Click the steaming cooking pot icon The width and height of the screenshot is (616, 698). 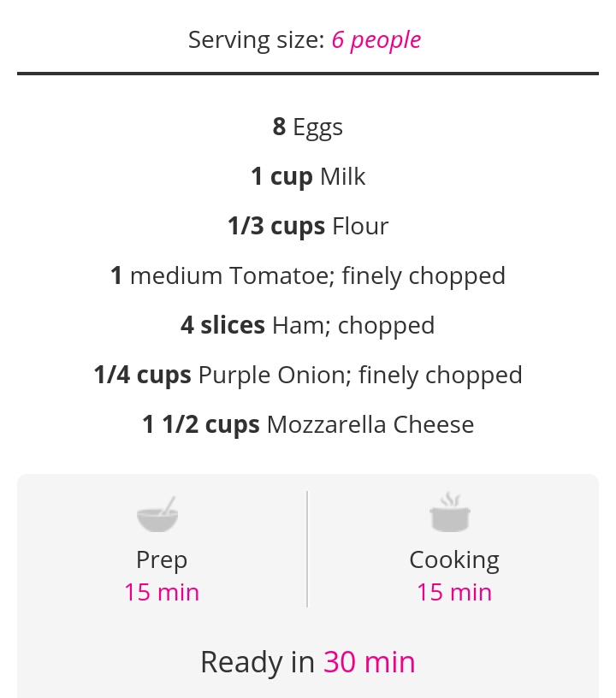[x=450, y=512]
